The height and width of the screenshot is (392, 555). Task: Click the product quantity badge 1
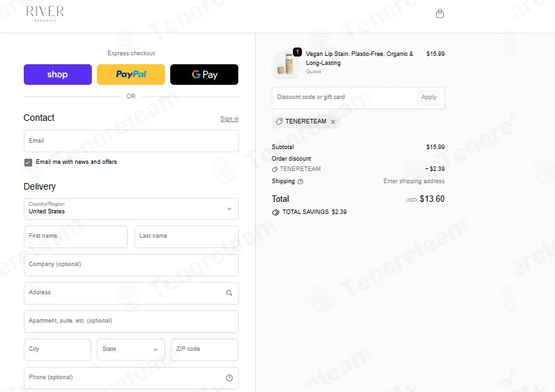[x=297, y=52]
